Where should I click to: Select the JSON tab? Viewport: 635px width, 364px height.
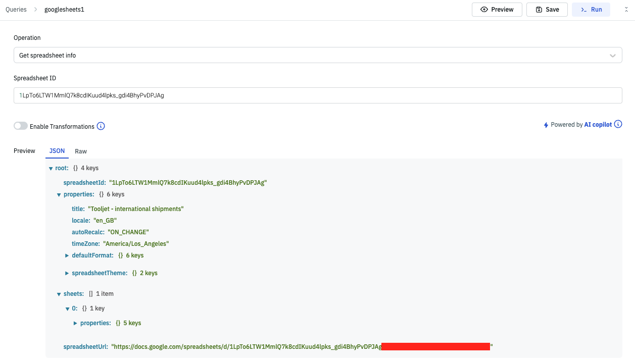point(57,151)
